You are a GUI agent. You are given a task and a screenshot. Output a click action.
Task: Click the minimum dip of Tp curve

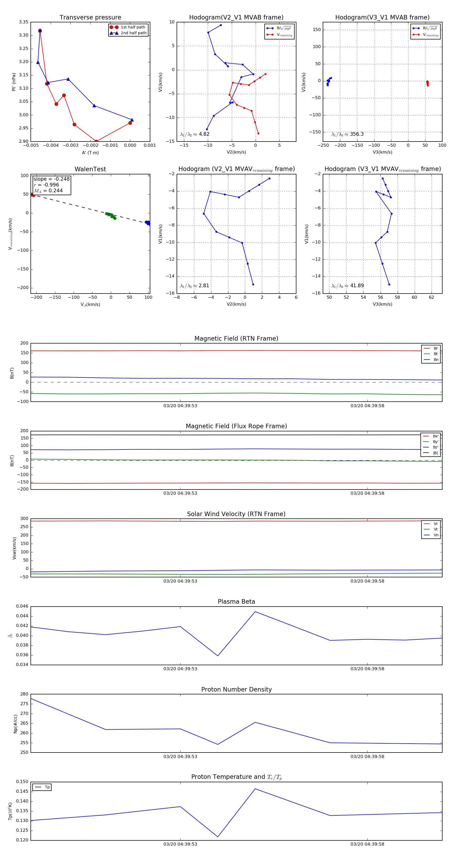tap(218, 837)
